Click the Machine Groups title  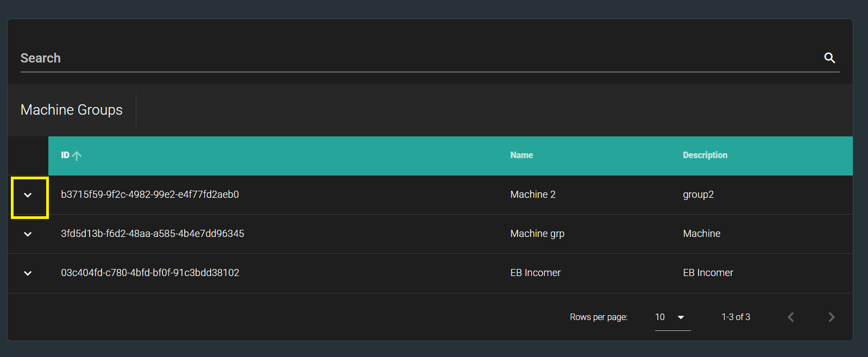(x=72, y=110)
